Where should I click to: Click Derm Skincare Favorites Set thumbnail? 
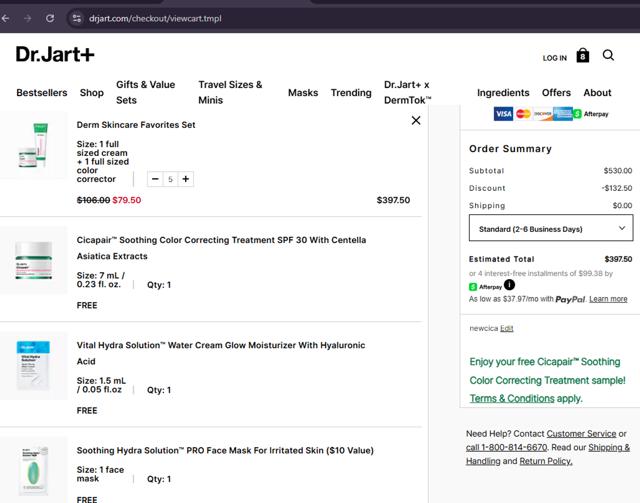click(33, 145)
